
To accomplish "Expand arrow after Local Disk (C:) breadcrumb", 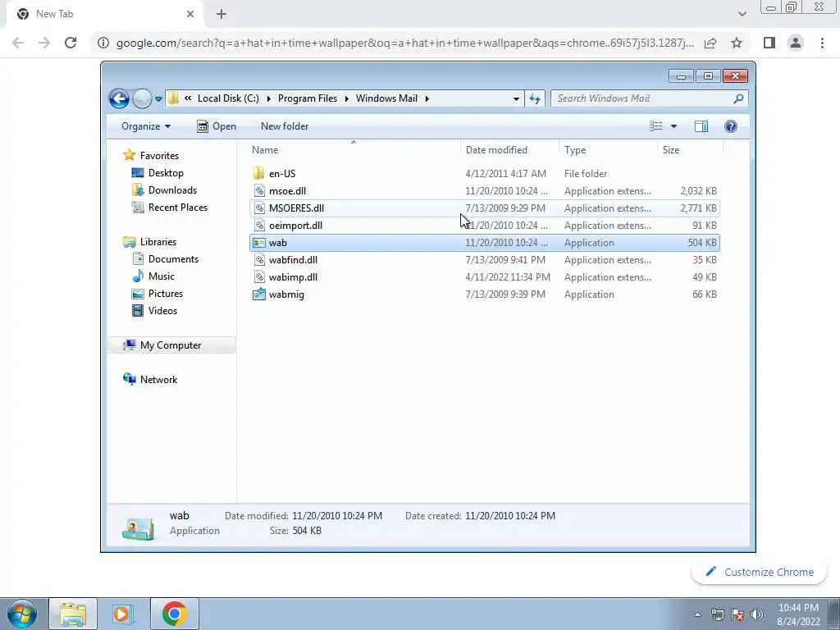I will [x=268, y=98].
